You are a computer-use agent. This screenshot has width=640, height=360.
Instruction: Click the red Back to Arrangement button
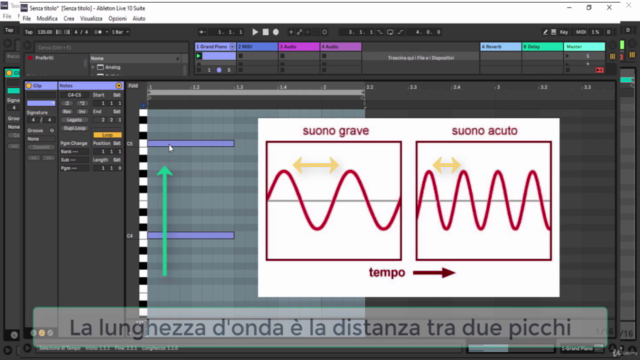599,70
